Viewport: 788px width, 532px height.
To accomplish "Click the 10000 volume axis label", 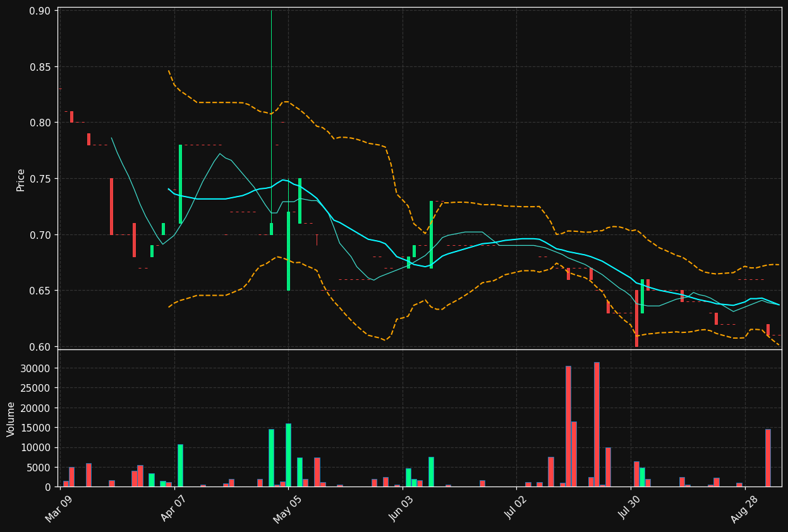I will [38, 448].
